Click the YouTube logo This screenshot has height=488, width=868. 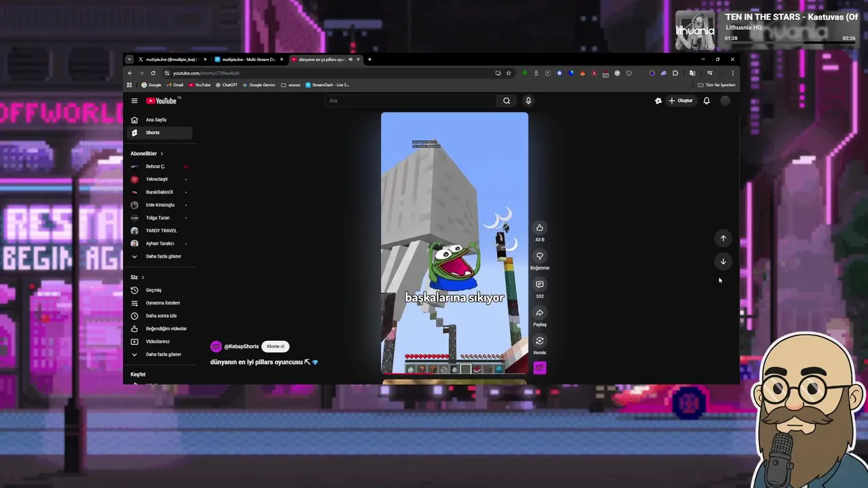161,101
